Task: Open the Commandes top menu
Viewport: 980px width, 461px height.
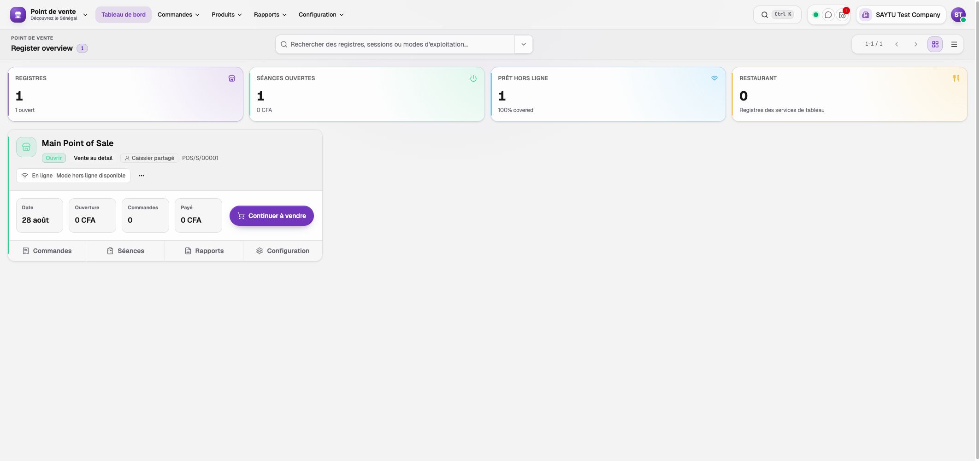Action: click(x=178, y=15)
